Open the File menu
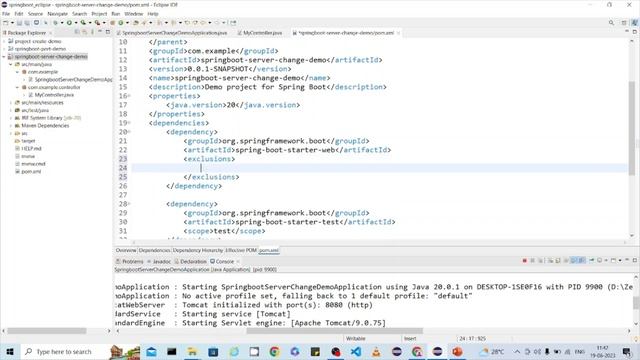The width and height of the screenshot is (640, 360). [6, 13]
